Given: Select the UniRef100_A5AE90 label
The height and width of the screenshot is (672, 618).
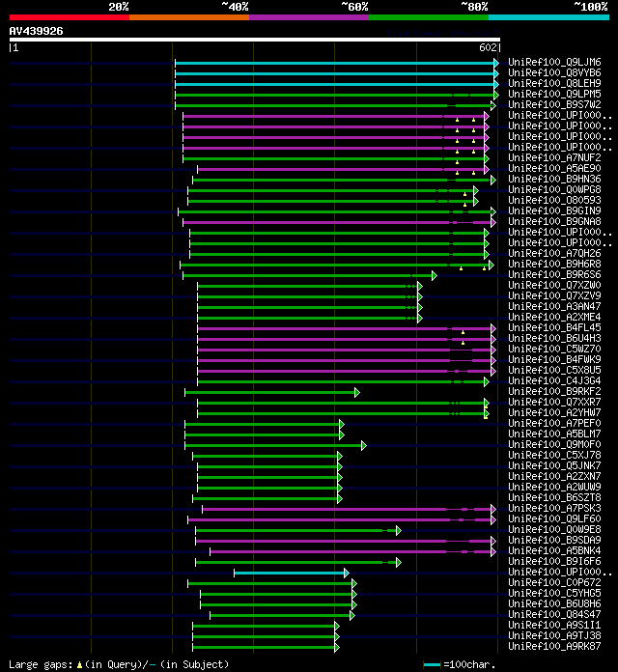Looking at the screenshot, I should [x=554, y=168].
